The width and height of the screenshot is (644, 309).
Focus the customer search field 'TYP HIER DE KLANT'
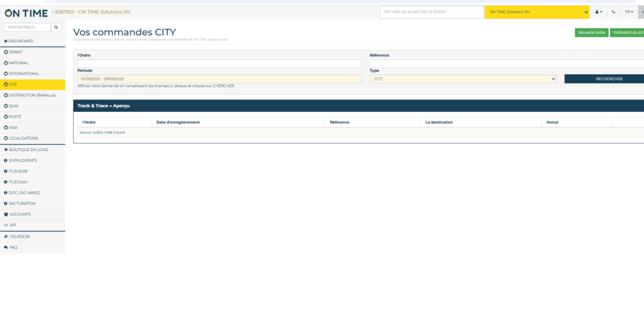431,12
